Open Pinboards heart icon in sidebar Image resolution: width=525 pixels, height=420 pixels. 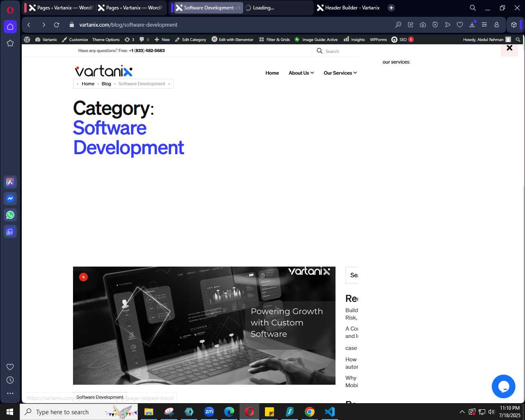click(10, 367)
